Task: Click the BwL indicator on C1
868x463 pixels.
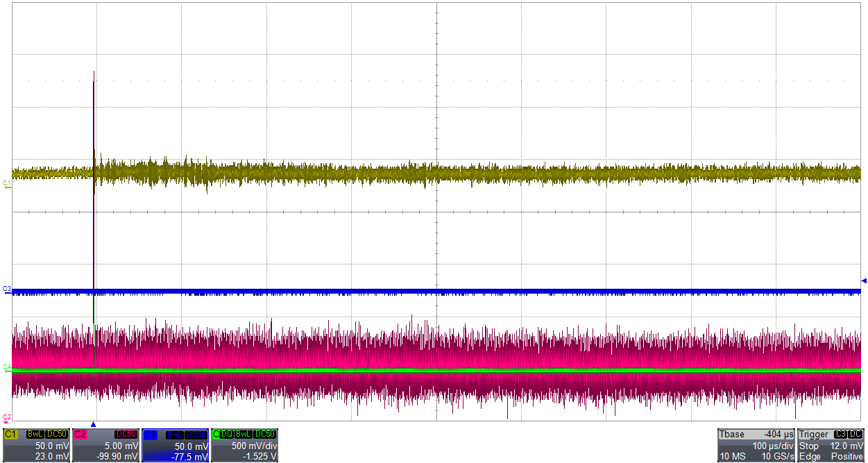Action: pos(35,435)
